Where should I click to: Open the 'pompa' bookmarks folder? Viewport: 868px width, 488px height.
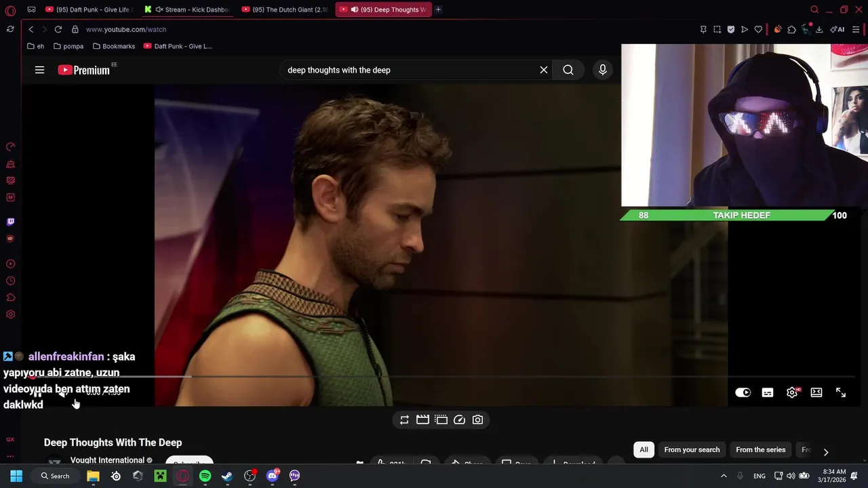pos(68,46)
